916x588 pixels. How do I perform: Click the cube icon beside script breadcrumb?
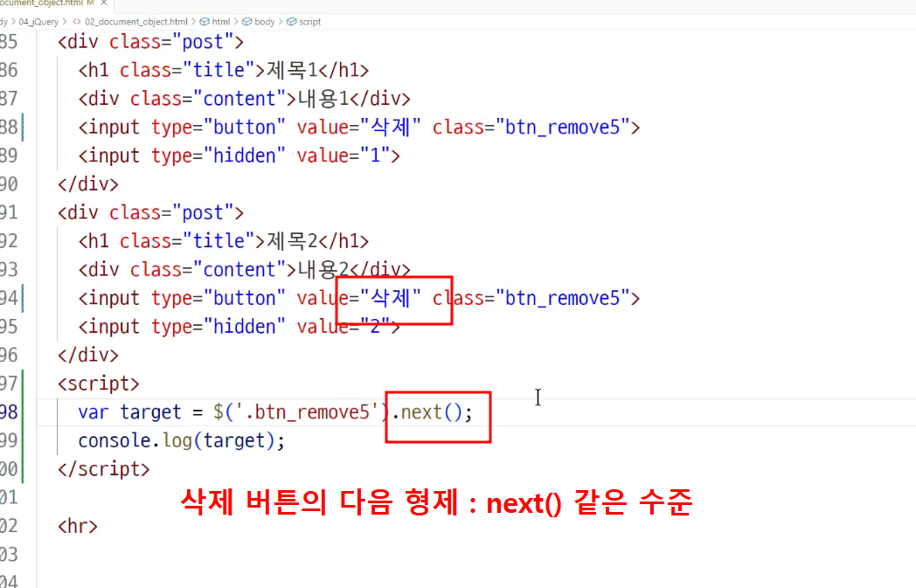(x=292, y=22)
